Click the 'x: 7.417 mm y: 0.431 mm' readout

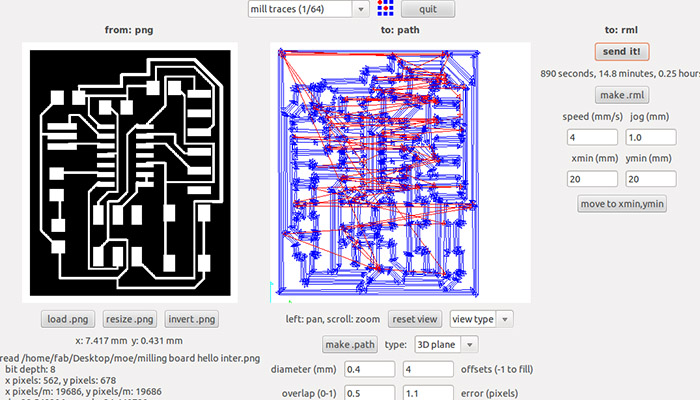pos(129,341)
